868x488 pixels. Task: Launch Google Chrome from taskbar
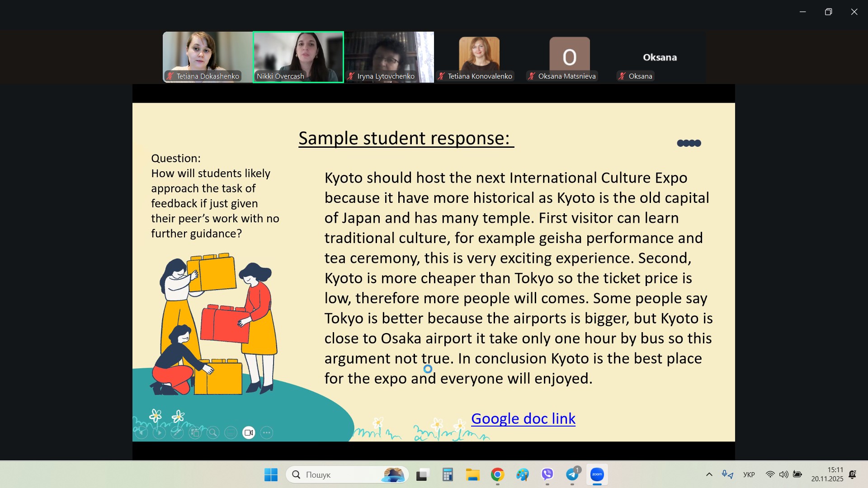coord(498,474)
